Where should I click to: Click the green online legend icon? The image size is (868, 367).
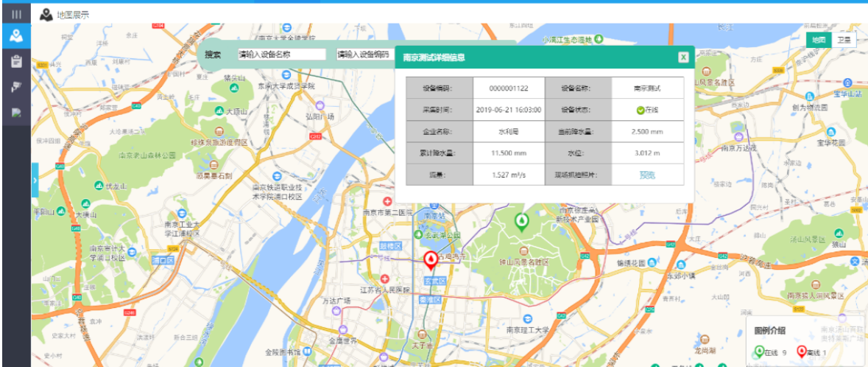pos(759,352)
